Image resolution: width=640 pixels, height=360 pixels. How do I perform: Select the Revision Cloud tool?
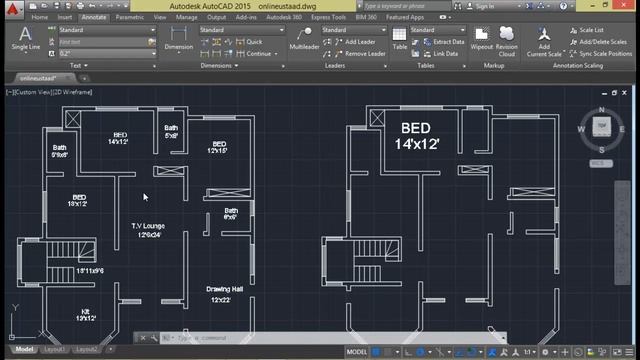[x=507, y=41]
